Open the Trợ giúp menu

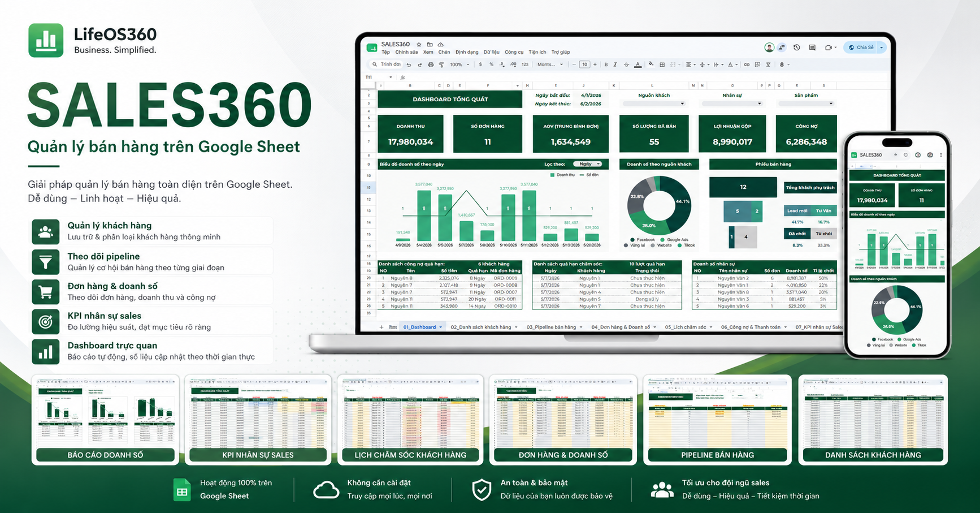(x=561, y=52)
